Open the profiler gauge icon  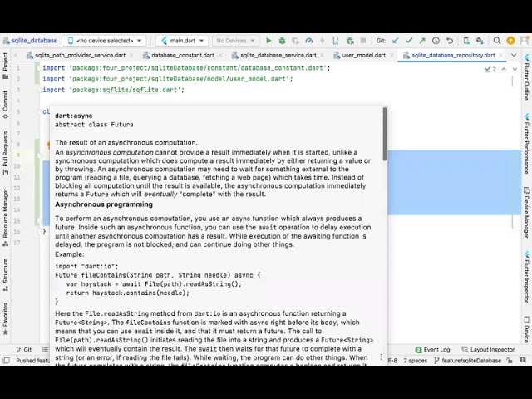(308, 41)
